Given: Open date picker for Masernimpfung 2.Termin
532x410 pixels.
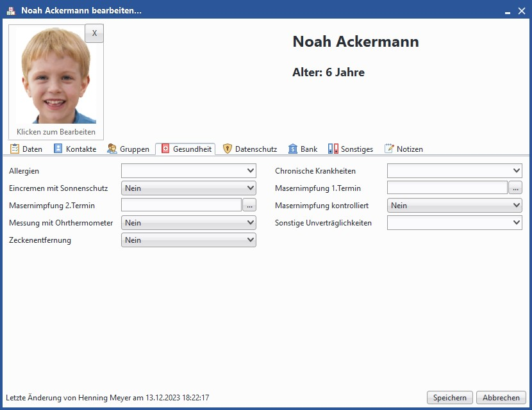Looking at the screenshot, I should [x=249, y=205].
